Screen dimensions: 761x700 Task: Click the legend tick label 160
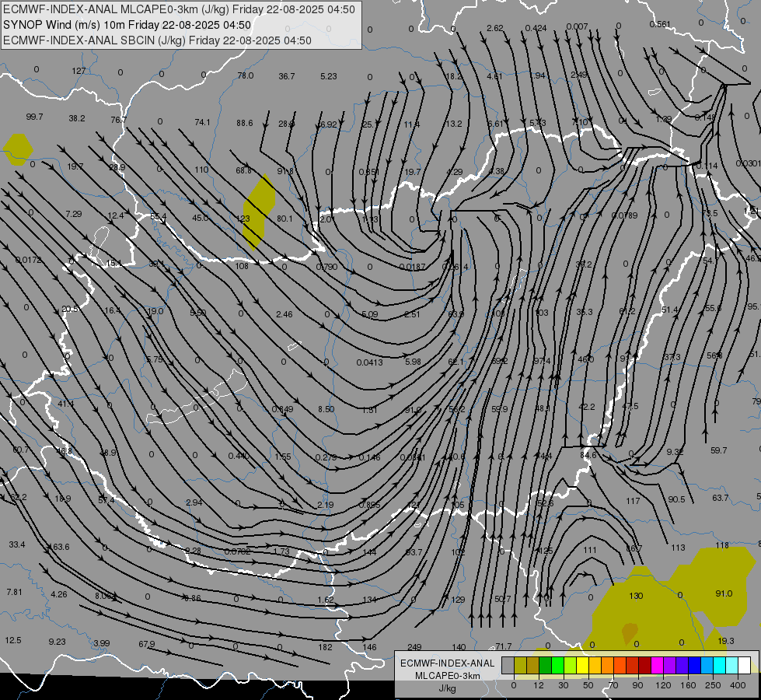tap(688, 685)
